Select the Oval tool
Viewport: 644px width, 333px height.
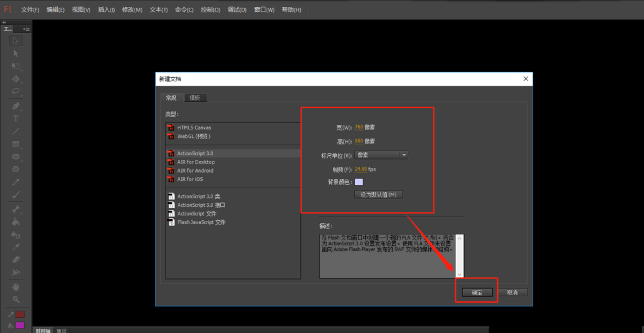(x=16, y=157)
